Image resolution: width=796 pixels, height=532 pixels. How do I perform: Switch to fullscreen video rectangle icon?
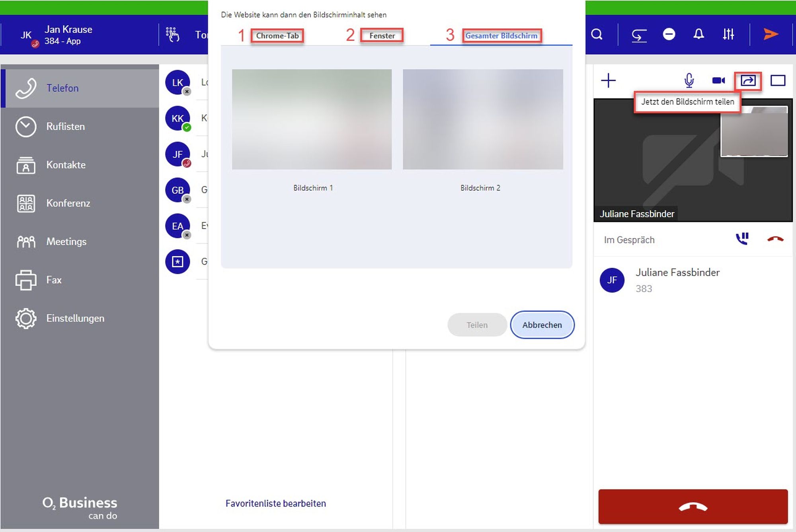(778, 81)
